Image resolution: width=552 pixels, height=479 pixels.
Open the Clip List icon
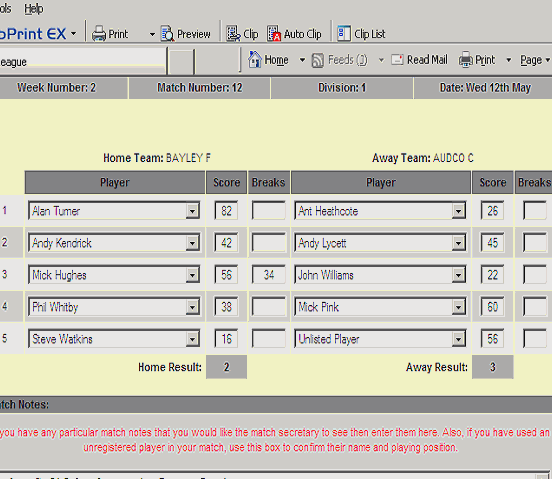[344, 34]
